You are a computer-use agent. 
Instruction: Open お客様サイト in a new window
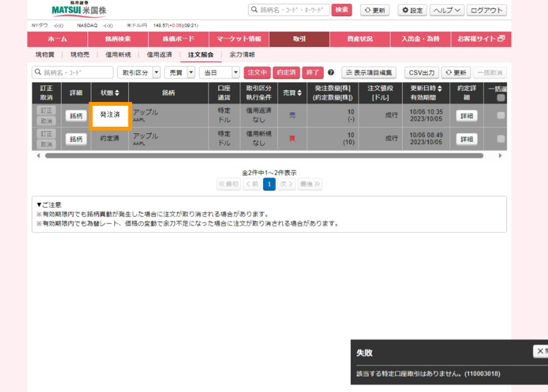pos(481,39)
